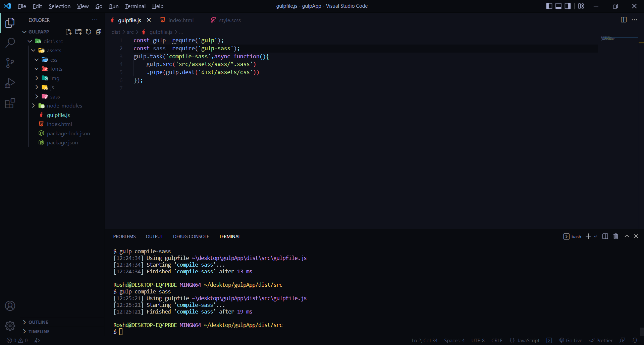Switch to the OUTPUT panel tab
Viewport: 644px width, 345px height.
pyautogui.click(x=154, y=236)
